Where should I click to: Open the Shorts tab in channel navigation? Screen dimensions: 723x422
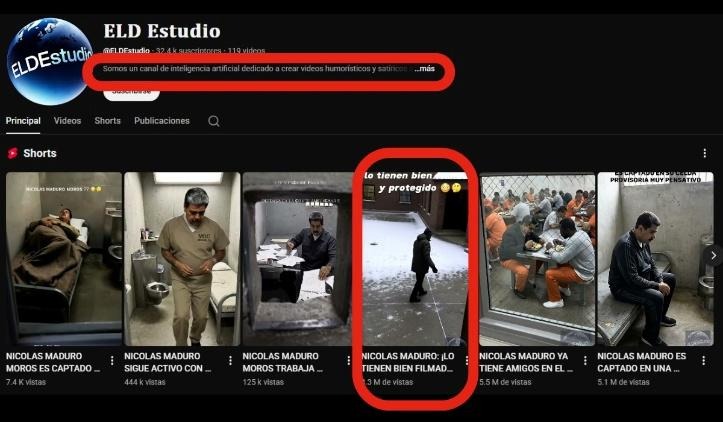107,121
